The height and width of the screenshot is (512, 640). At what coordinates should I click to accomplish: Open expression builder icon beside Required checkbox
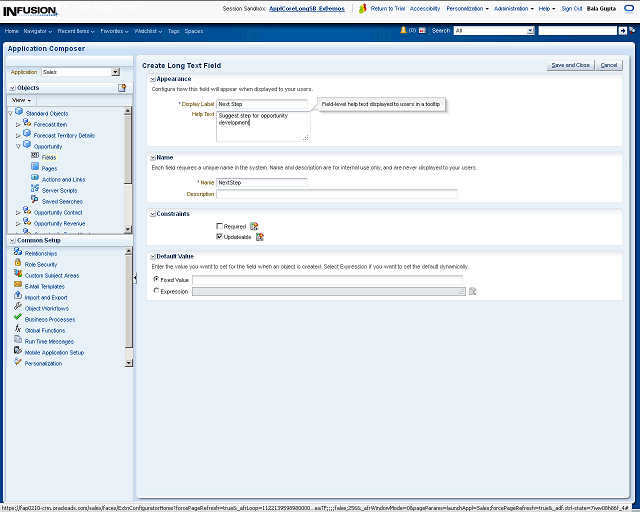(x=254, y=227)
